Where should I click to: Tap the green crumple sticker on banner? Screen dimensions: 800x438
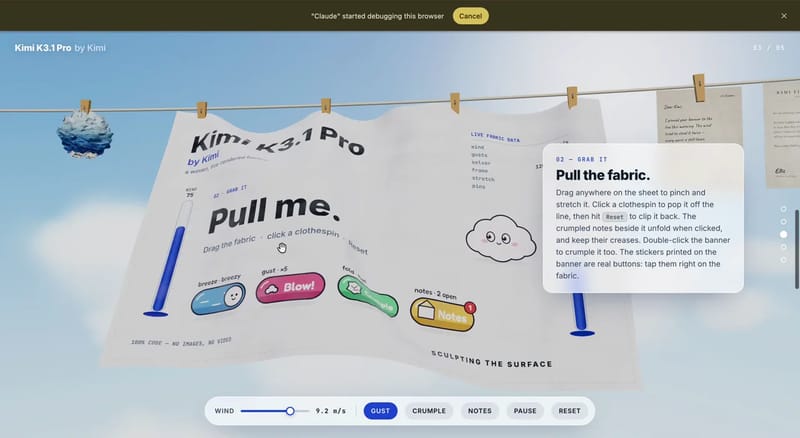click(368, 297)
